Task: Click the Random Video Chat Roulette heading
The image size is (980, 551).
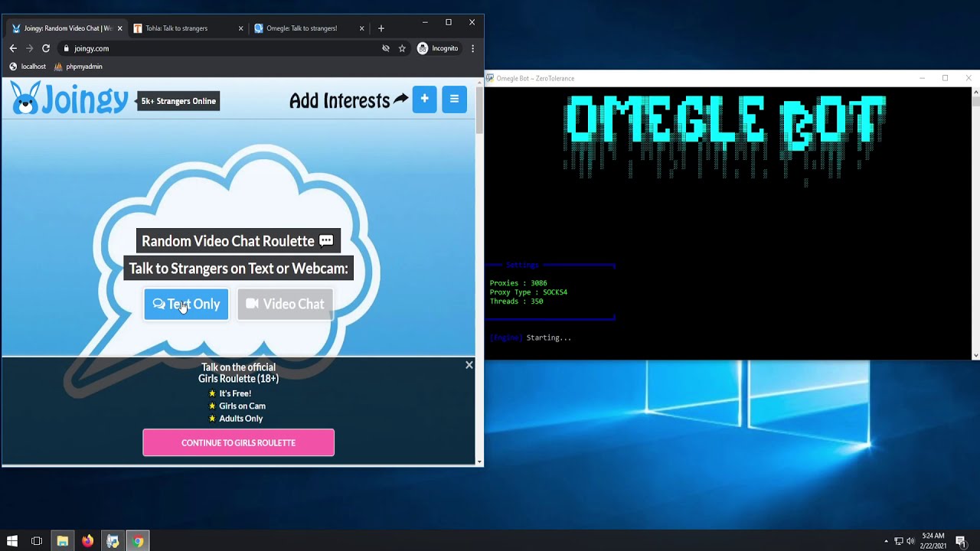Action: [238, 241]
